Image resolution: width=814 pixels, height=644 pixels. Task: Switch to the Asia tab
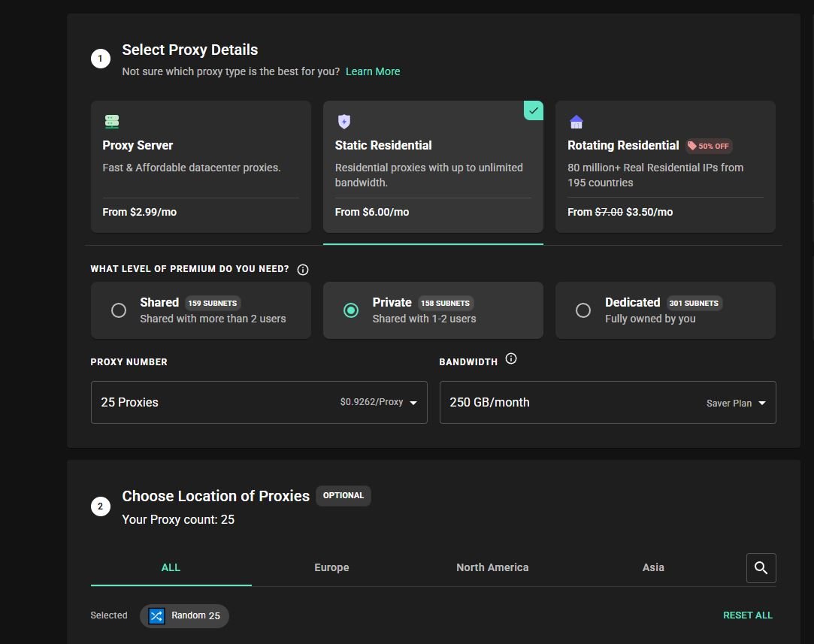[x=653, y=567]
